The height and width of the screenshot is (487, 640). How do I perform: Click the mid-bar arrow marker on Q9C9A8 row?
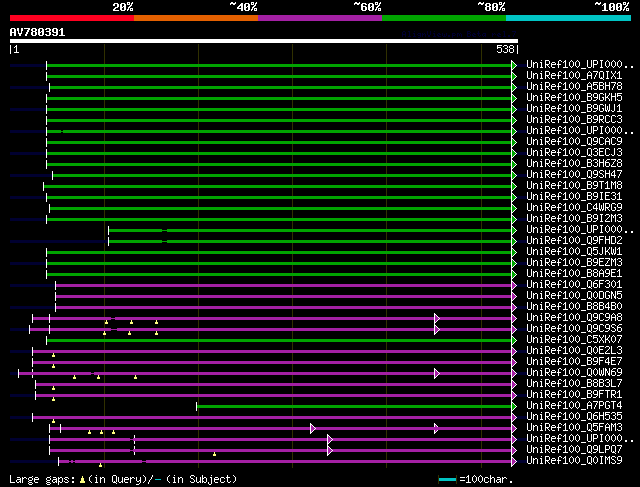click(437, 318)
